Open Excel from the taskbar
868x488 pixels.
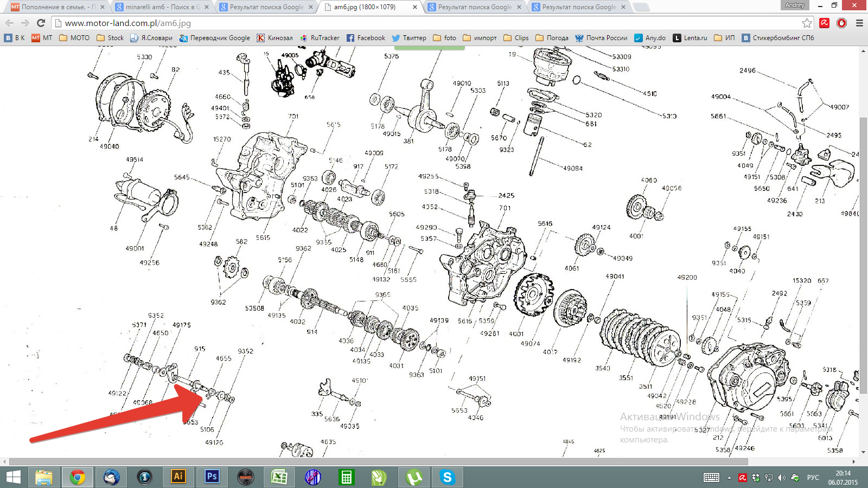tap(279, 477)
